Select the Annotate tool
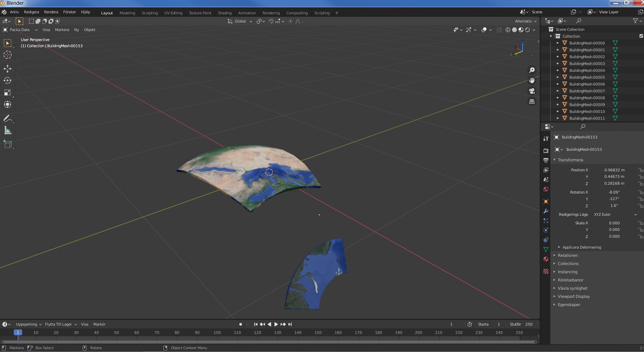 8,119
